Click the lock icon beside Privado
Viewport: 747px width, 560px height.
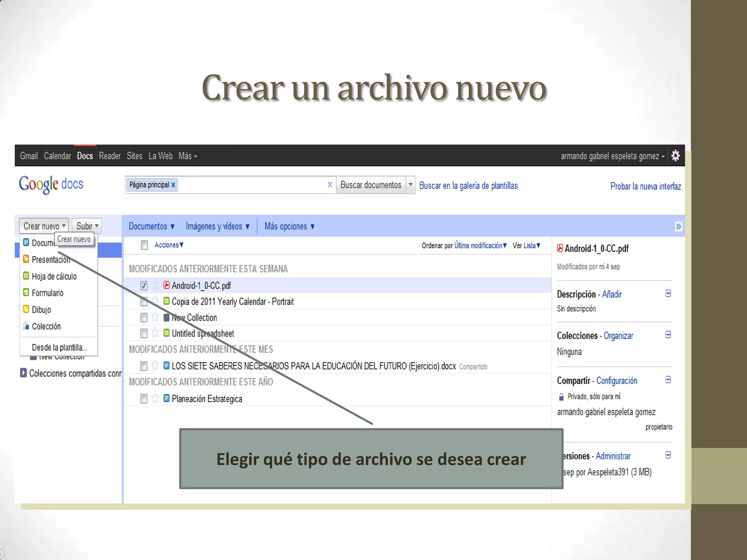(x=561, y=397)
